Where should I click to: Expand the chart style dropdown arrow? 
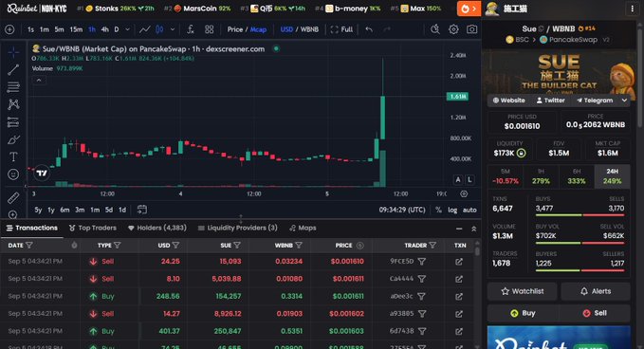click(x=173, y=29)
